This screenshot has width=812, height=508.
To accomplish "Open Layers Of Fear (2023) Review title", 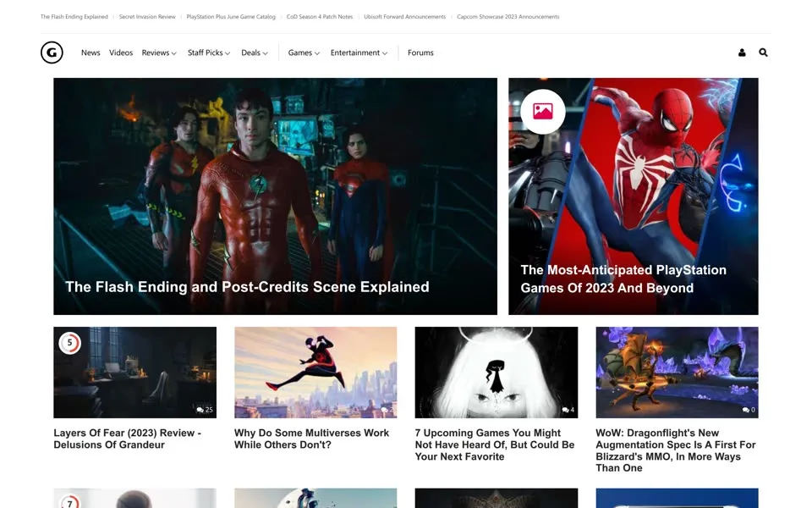I will 128,439.
